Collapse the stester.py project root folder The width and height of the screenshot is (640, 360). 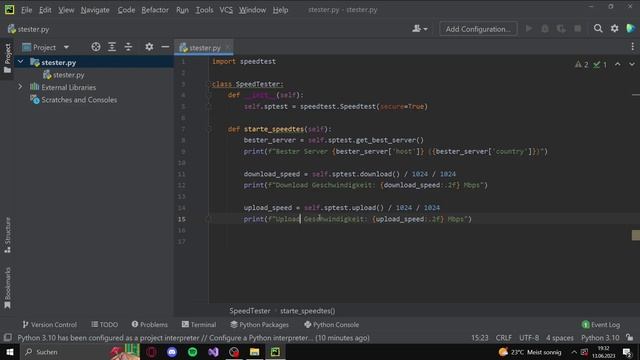[20, 62]
